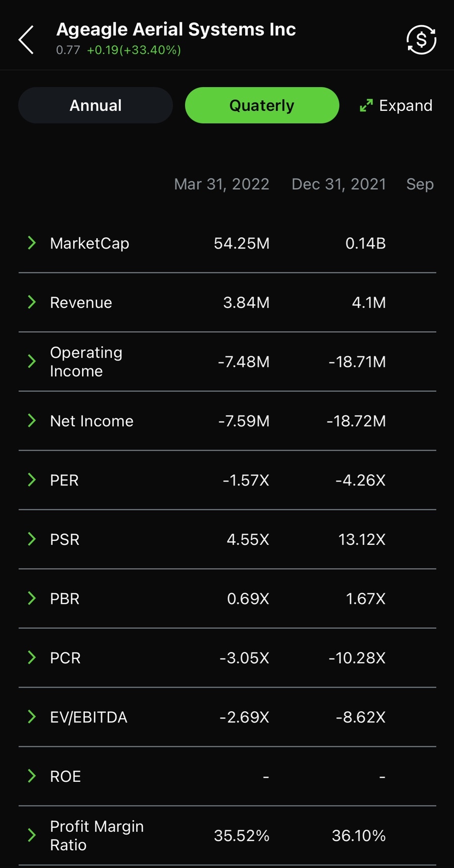
Task: Tap the -10.28X PCR value
Action: coord(357,658)
